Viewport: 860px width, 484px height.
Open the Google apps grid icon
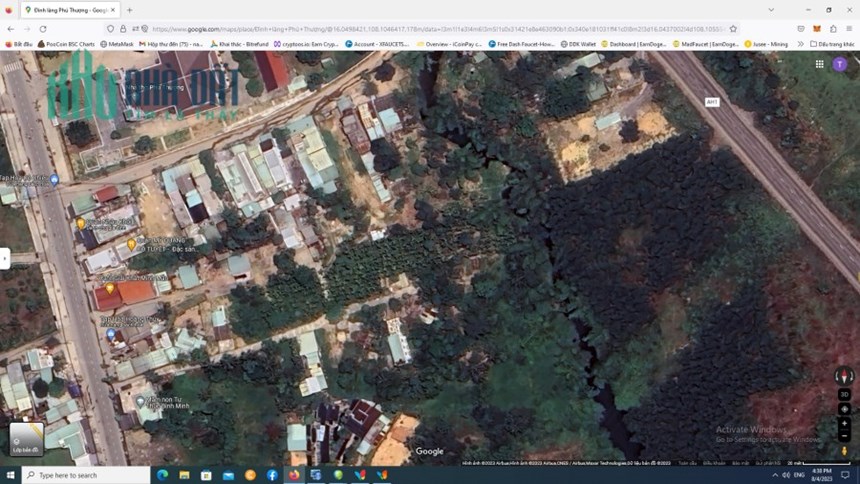click(819, 64)
